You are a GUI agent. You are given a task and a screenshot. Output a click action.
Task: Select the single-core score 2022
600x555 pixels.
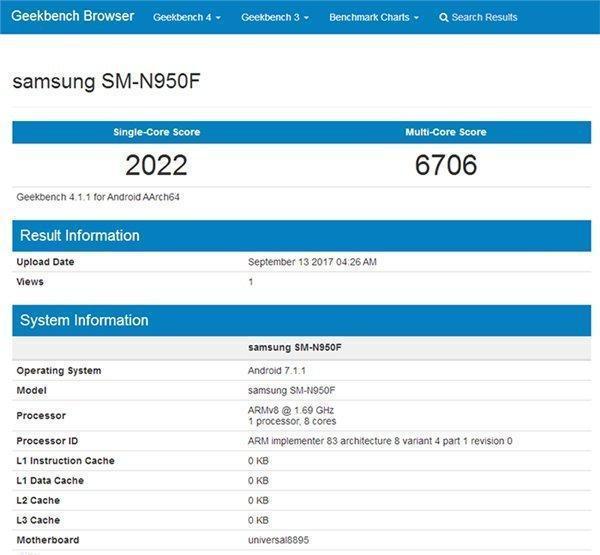(x=157, y=165)
